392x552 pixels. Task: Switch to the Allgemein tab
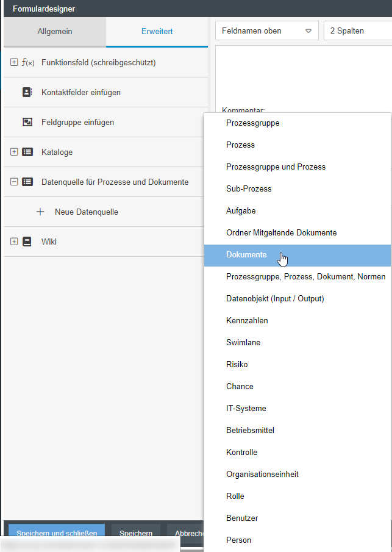tap(55, 31)
